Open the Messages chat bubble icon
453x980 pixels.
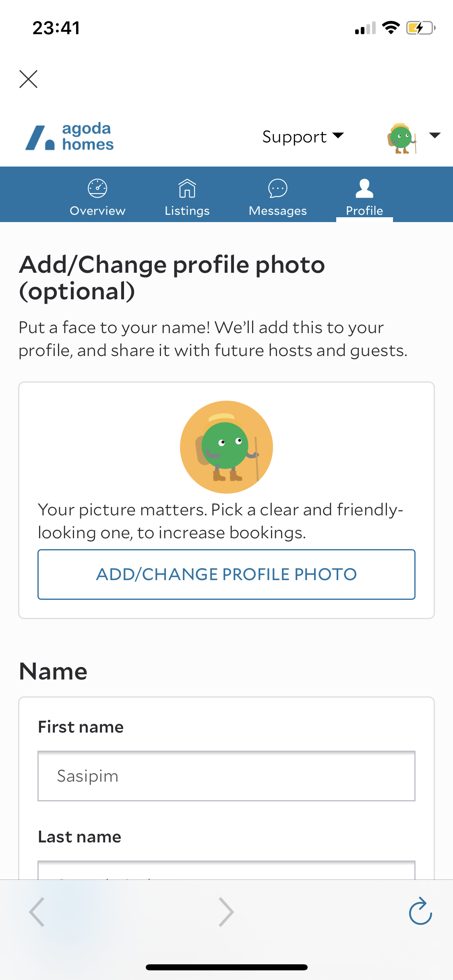point(278,188)
